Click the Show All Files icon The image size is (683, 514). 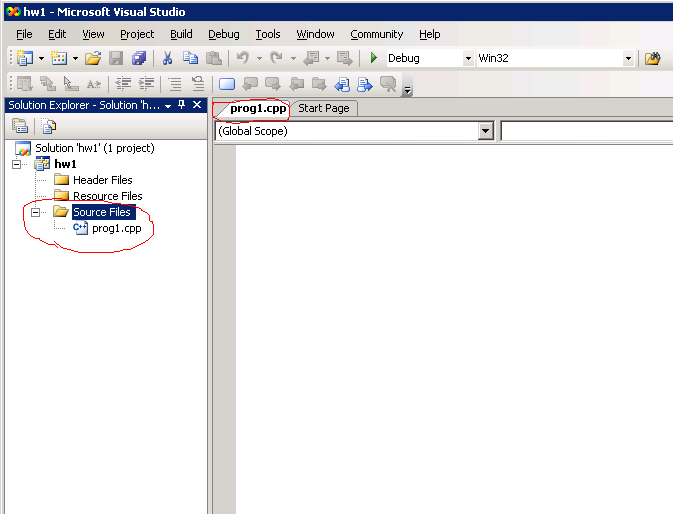point(49,126)
